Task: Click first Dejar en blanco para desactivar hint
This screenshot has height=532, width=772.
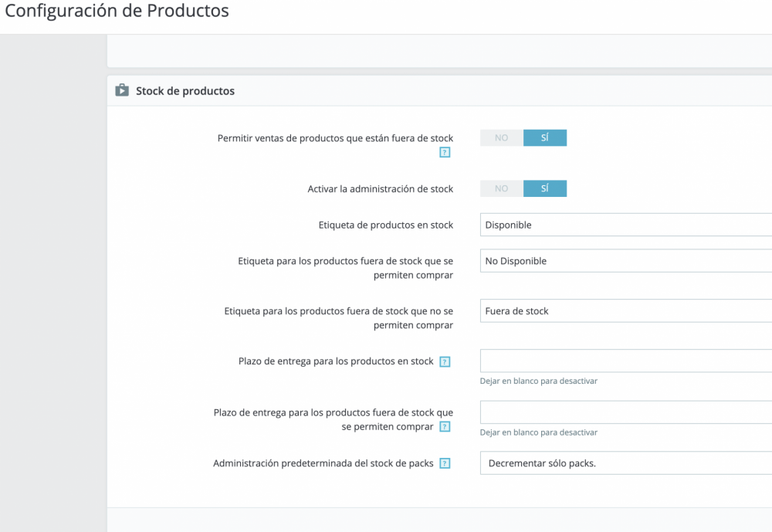Action: (539, 381)
